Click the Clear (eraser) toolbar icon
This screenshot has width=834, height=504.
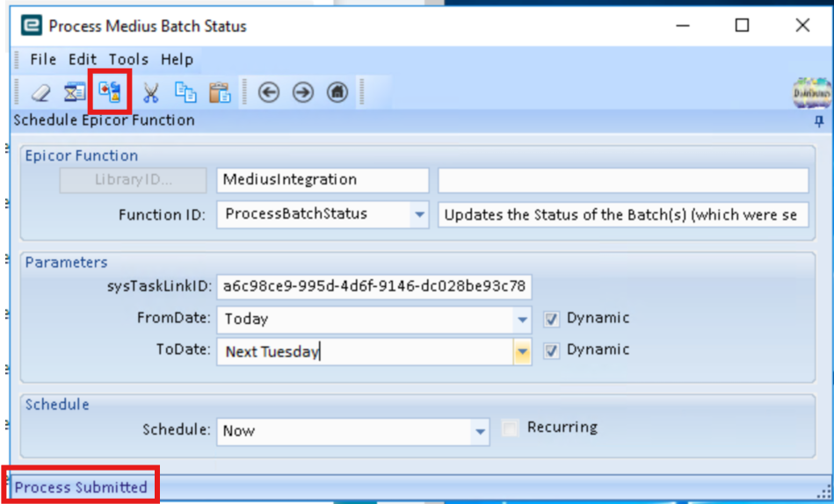(41, 92)
